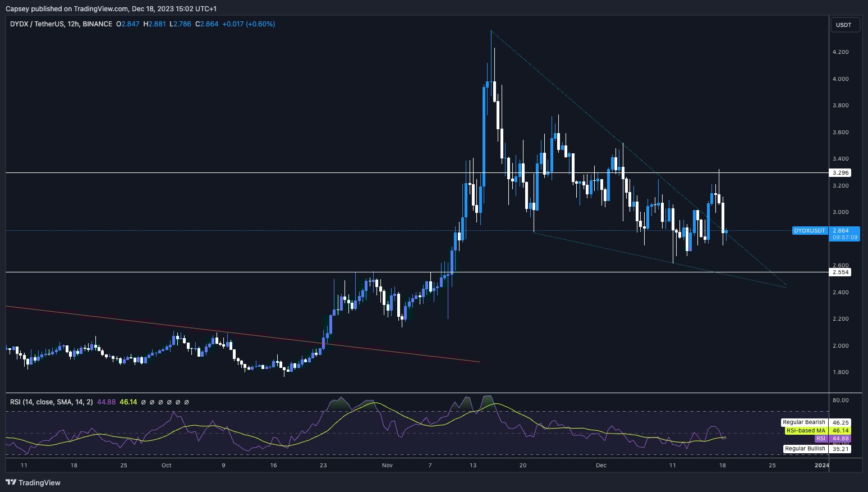Click the Regular Bearish label
The image size is (868, 492).
[x=804, y=422]
